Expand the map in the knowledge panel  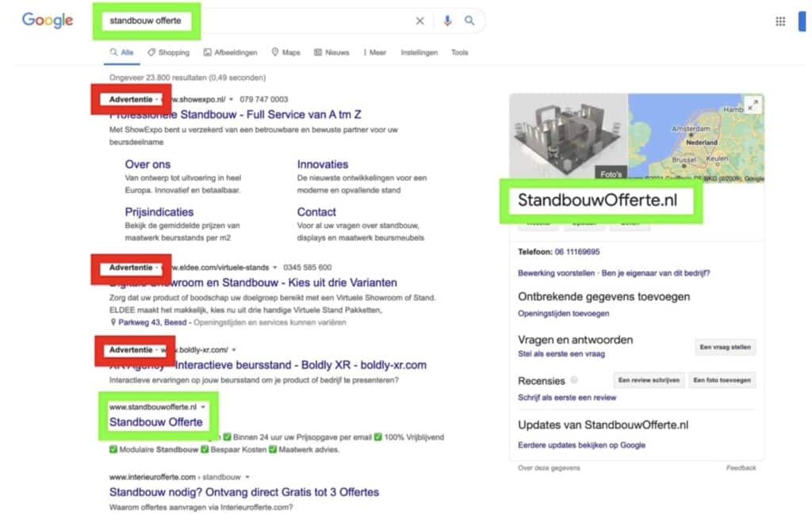coord(753,105)
